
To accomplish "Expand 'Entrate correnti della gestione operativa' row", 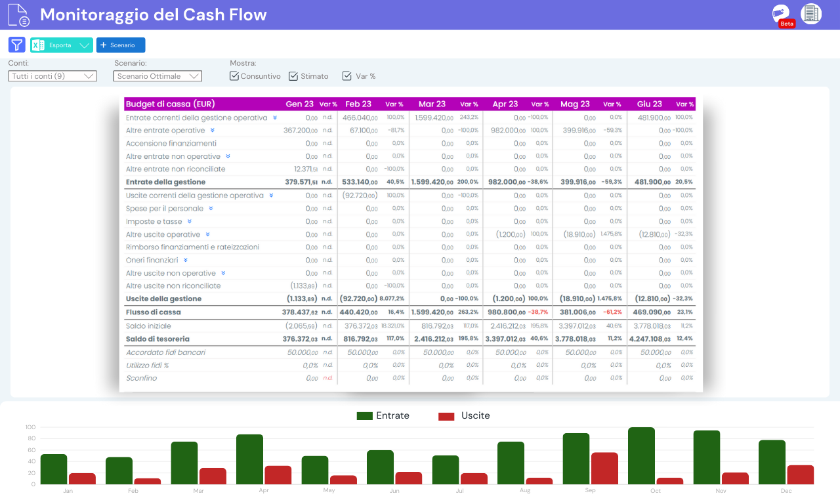I will [x=275, y=118].
